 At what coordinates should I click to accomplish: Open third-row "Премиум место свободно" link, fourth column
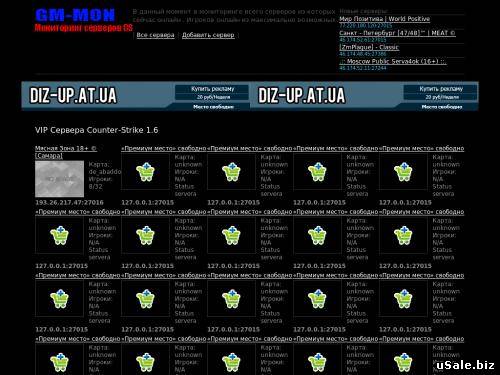[x=336, y=275]
